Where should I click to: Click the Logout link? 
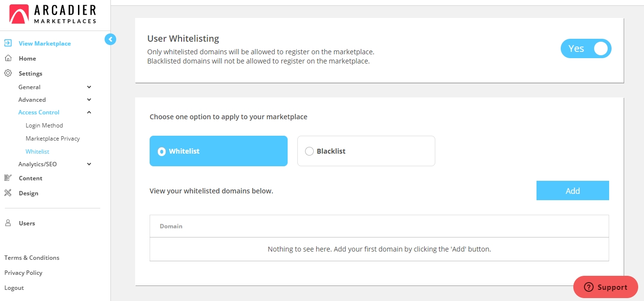pos(14,288)
